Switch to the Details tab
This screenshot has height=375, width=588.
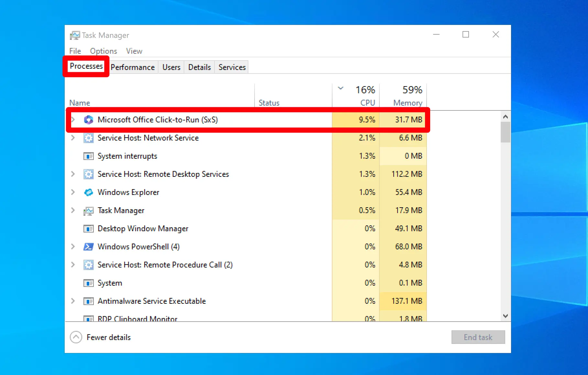(200, 67)
